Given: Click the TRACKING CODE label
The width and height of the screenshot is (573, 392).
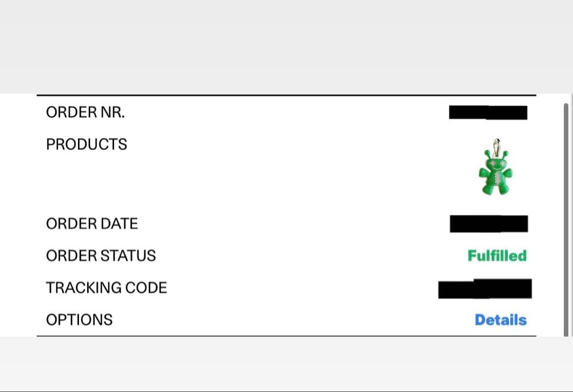Looking at the screenshot, I should coord(106,288).
